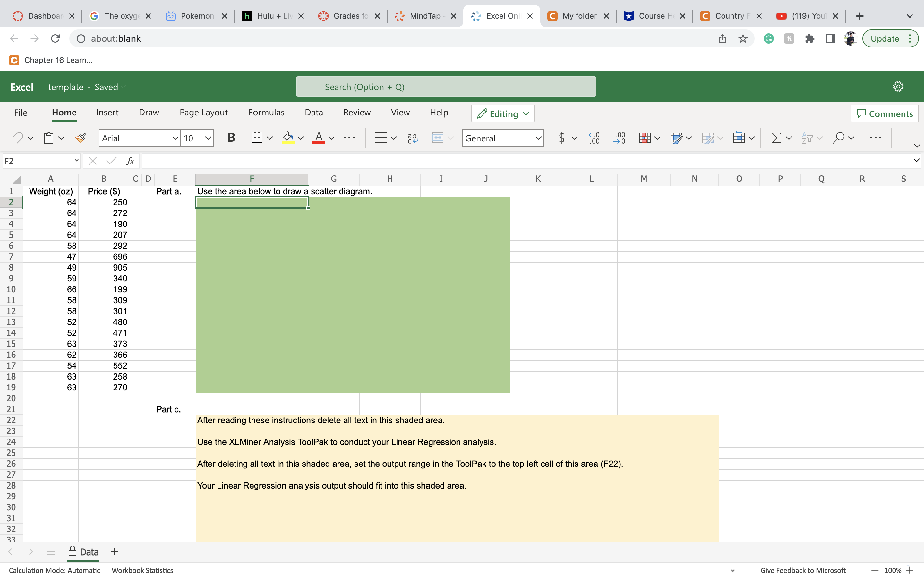
Task: Click the Increase Decimal icon
Action: coord(594,138)
